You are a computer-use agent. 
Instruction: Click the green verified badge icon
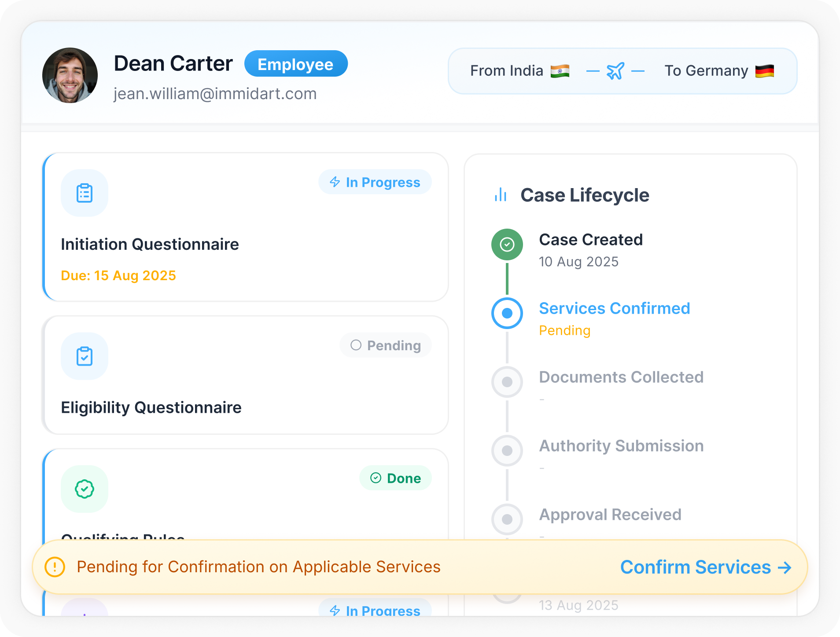coord(85,489)
